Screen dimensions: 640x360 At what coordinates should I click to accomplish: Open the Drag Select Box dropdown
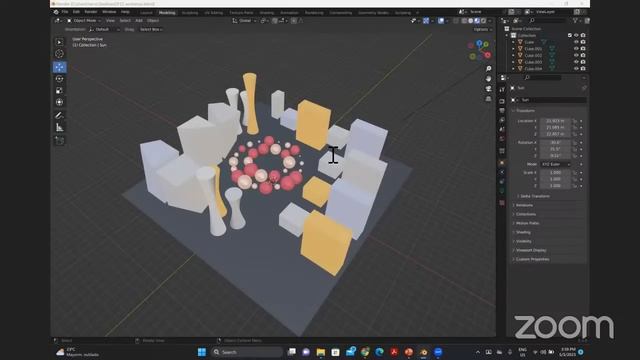click(151, 29)
